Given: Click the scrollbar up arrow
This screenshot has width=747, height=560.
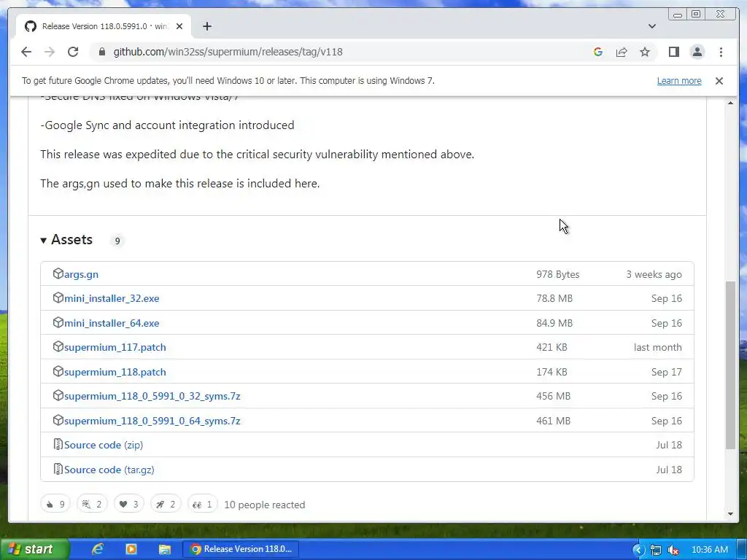Looking at the screenshot, I should point(730,103).
